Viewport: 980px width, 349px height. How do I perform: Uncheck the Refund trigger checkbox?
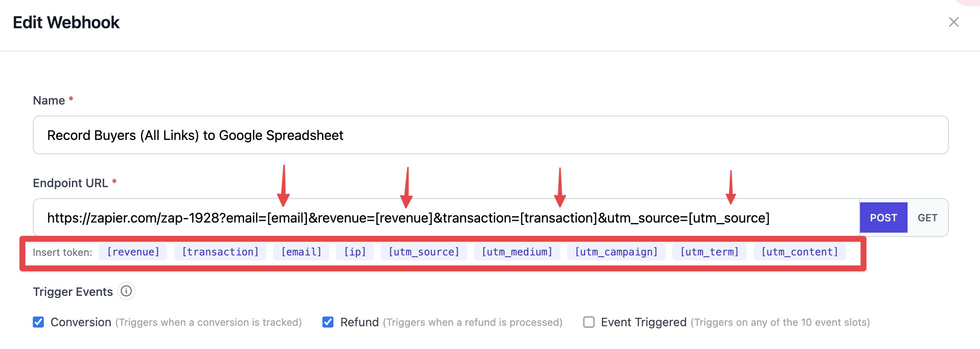coord(328,322)
